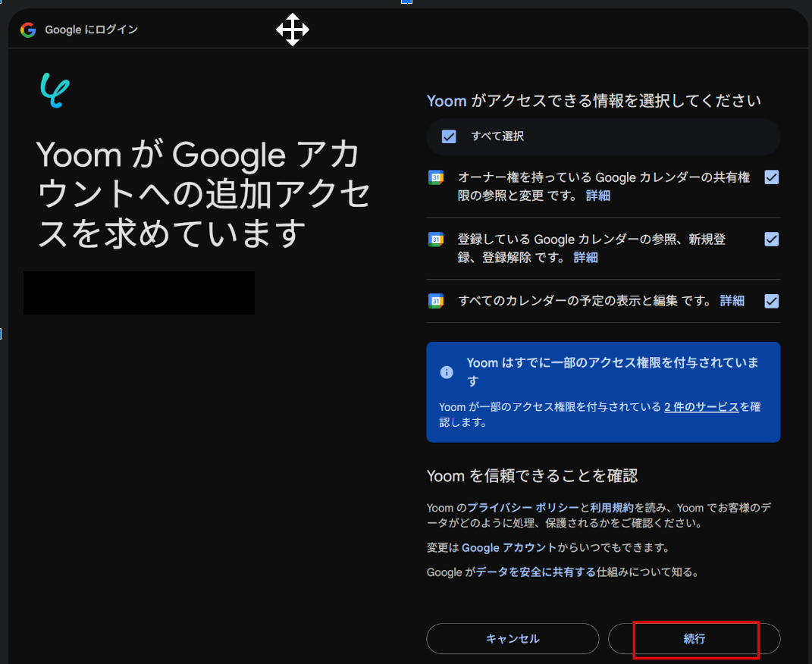Open the Google アカウント link

509,548
